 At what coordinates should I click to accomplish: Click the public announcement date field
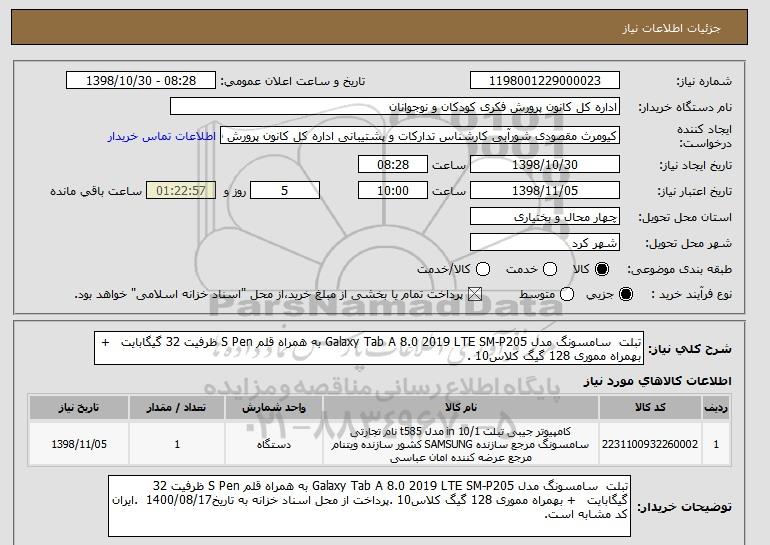tap(141, 81)
